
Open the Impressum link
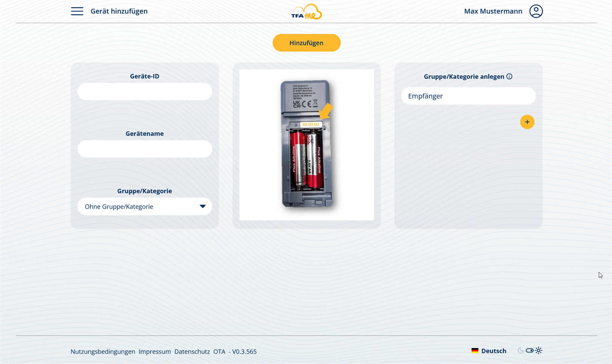point(155,352)
